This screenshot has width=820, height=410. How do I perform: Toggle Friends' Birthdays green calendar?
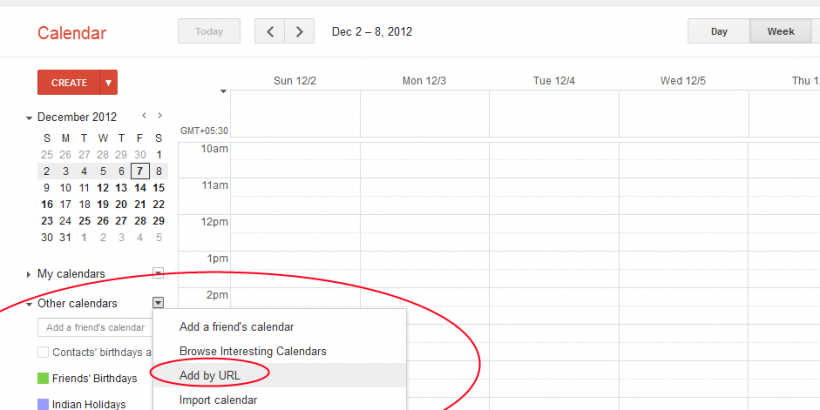(43, 378)
